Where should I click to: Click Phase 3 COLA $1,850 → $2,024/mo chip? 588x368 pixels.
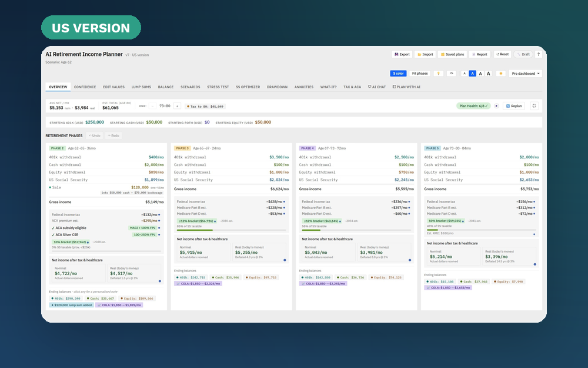pyautogui.click(x=198, y=284)
